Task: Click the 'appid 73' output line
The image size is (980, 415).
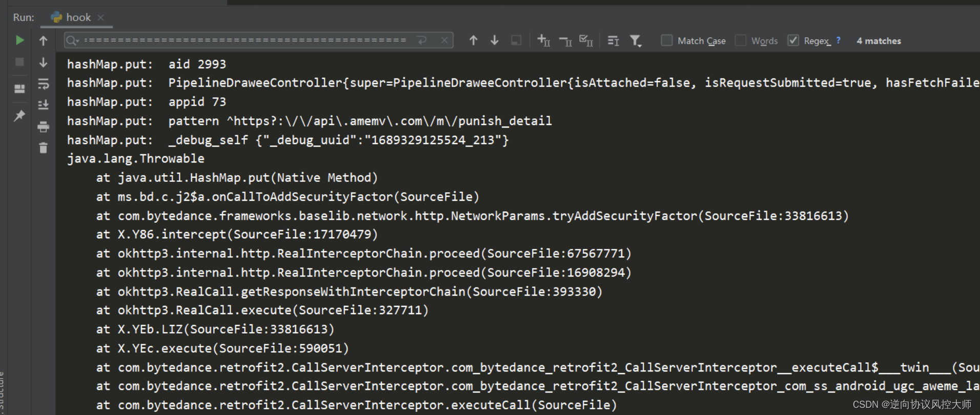Action: [x=147, y=102]
